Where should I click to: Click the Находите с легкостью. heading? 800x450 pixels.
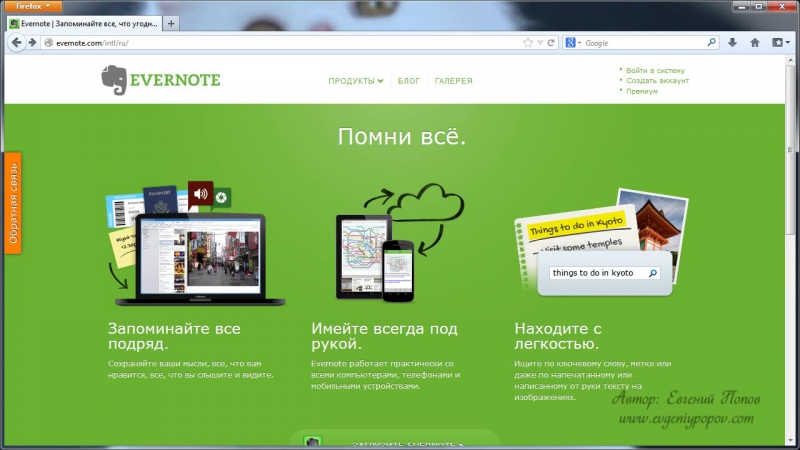click(x=558, y=336)
